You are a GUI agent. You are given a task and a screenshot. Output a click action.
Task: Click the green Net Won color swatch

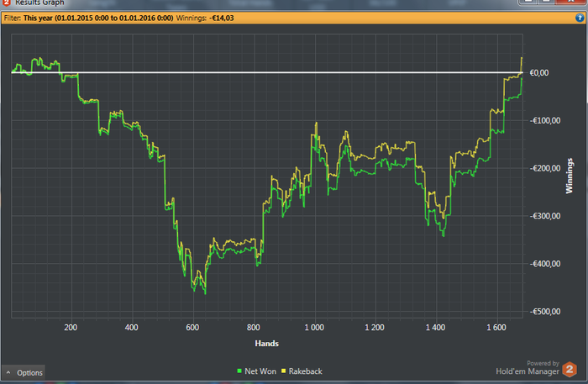[x=239, y=371]
